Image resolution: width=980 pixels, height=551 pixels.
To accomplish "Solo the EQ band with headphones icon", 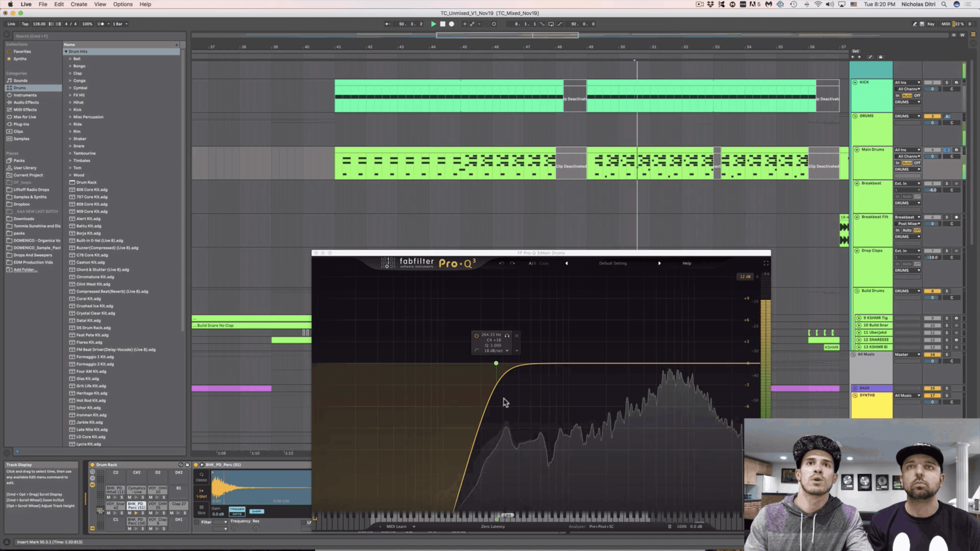I will [x=507, y=336].
